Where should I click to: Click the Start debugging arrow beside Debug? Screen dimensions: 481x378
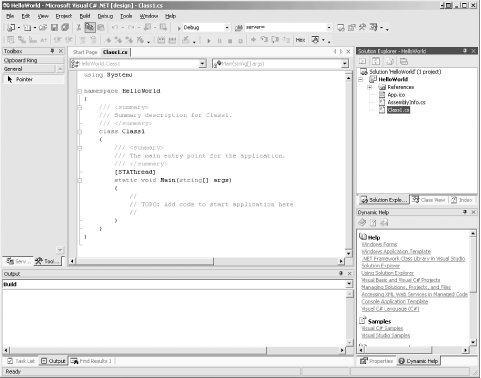coord(179,28)
